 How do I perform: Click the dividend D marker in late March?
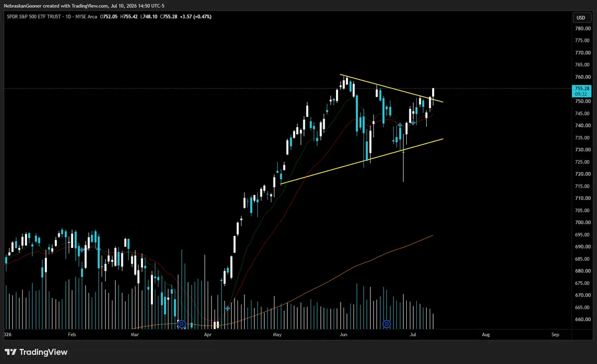182,324
